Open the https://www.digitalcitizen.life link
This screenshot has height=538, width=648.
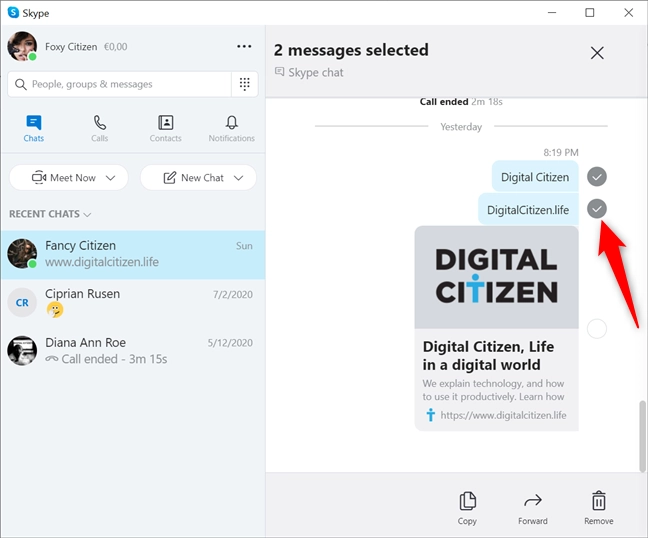coord(503,415)
